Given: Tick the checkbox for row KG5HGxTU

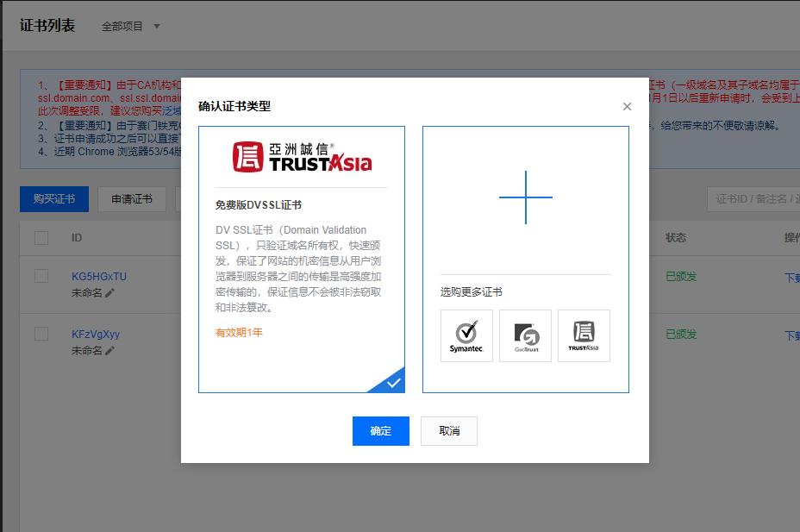Looking at the screenshot, I should click(41, 276).
